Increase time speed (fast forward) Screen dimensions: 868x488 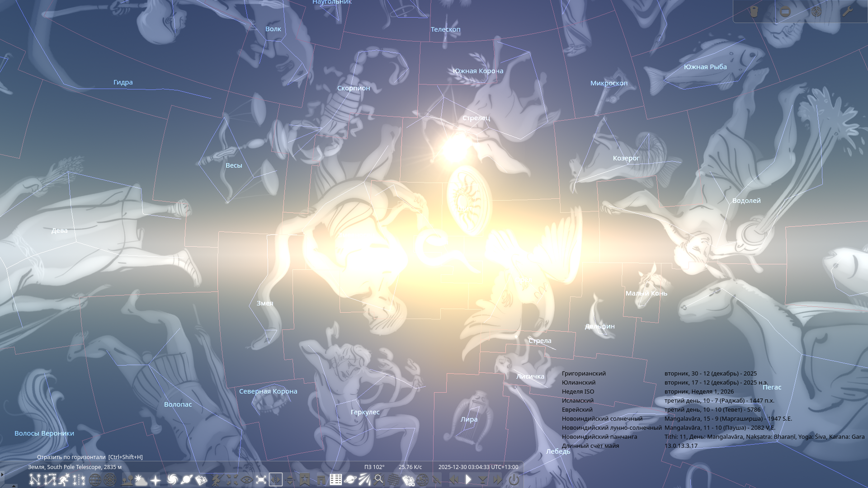coord(498,479)
